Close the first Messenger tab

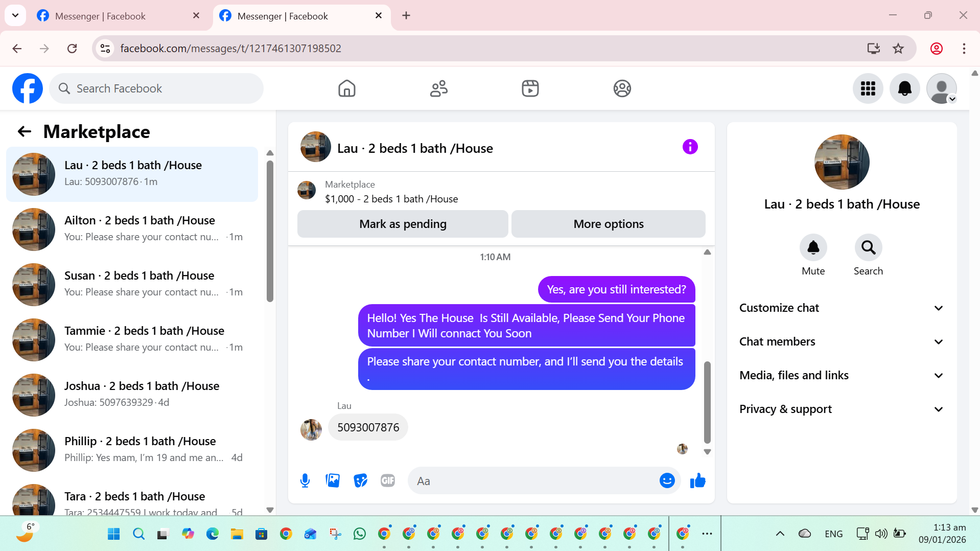196,16
